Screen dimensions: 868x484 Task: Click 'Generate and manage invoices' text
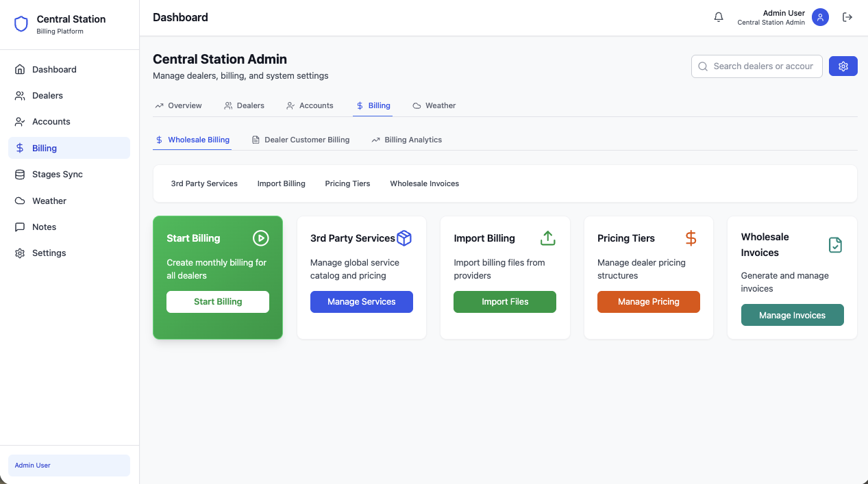tap(785, 282)
